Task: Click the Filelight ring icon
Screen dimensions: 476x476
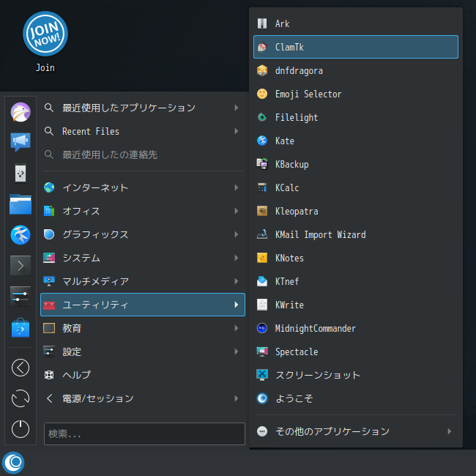Action: 262,117
